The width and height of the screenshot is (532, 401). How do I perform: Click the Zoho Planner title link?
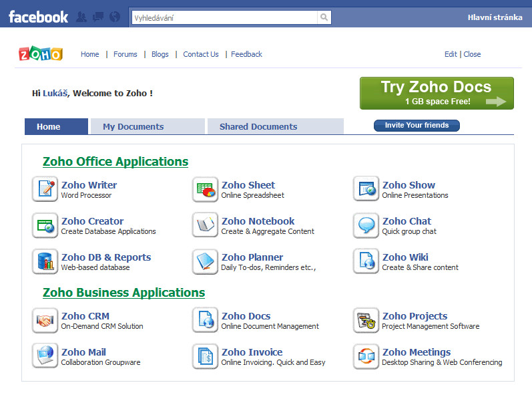(252, 257)
